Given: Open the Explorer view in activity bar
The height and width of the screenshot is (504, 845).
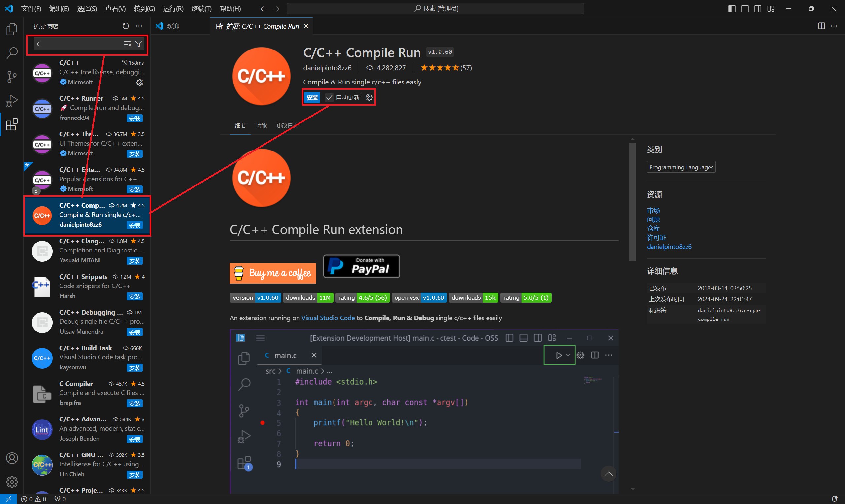Looking at the screenshot, I should point(12,29).
